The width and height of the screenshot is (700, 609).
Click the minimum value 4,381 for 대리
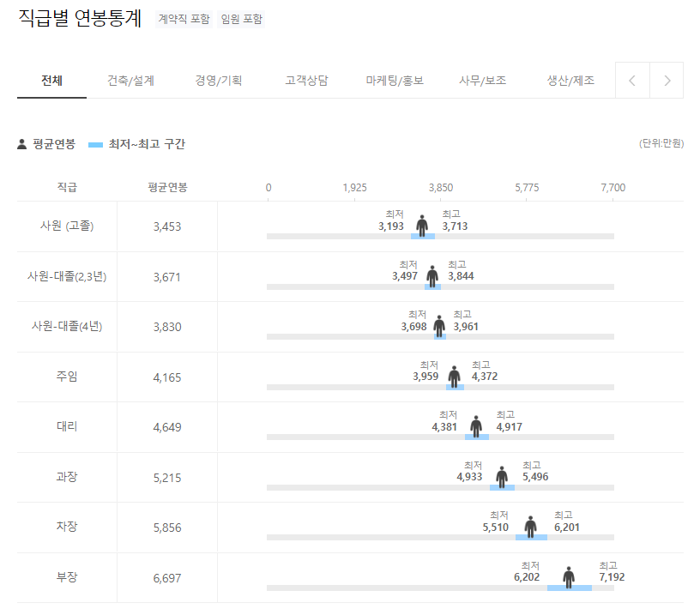click(x=444, y=427)
